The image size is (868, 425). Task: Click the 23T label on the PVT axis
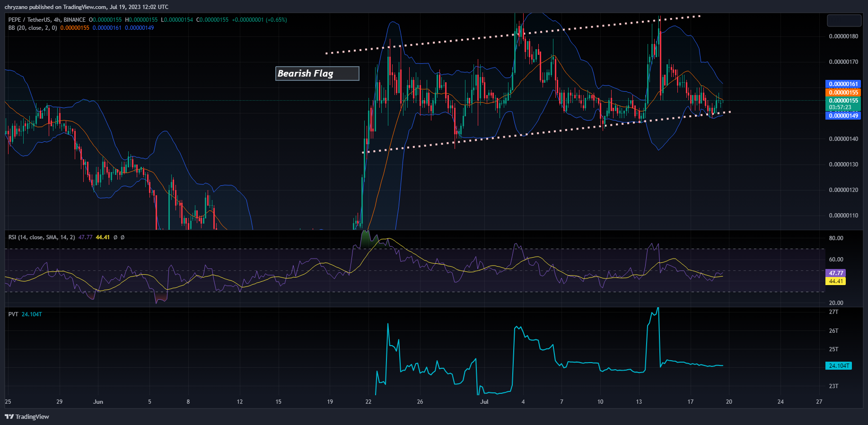point(833,386)
